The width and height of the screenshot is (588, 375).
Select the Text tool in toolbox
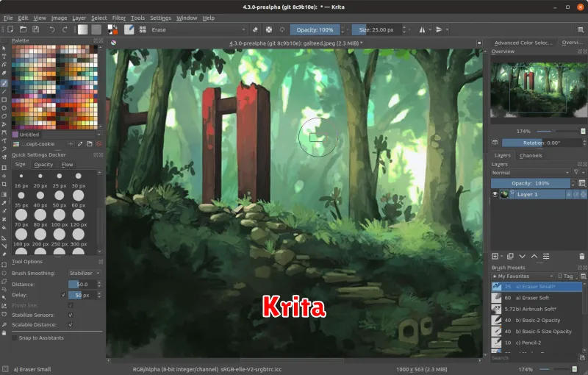pos(4,57)
